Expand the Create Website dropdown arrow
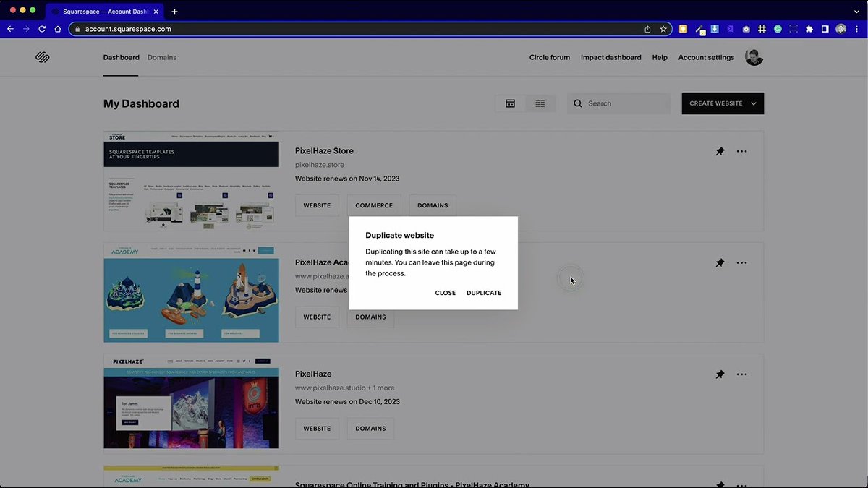 pos(754,103)
